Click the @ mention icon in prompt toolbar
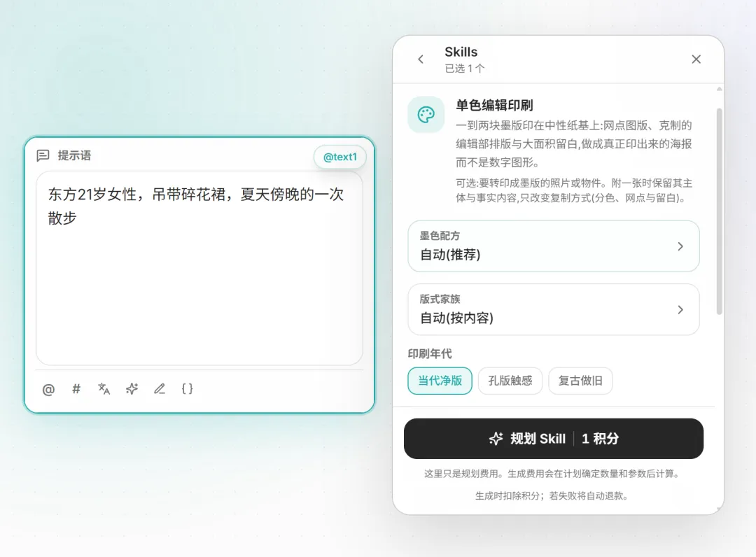Viewport: 756px width, 557px height. pyautogui.click(x=49, y=389)
